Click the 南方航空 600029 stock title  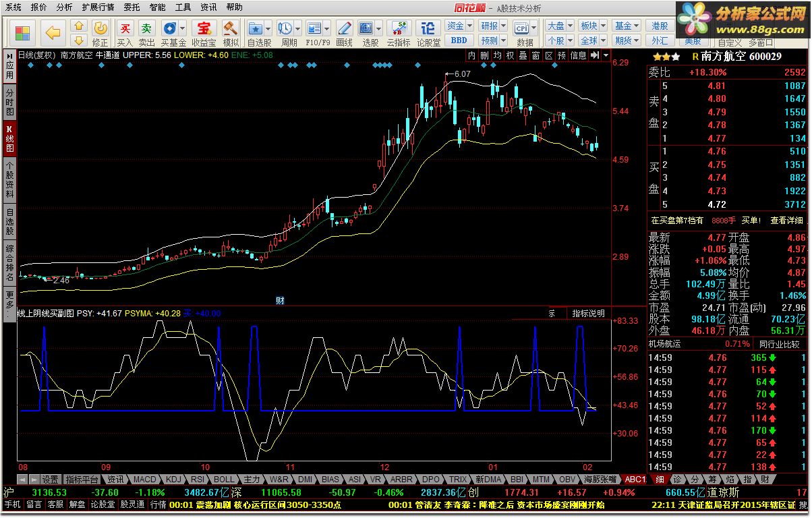[742, 57]
